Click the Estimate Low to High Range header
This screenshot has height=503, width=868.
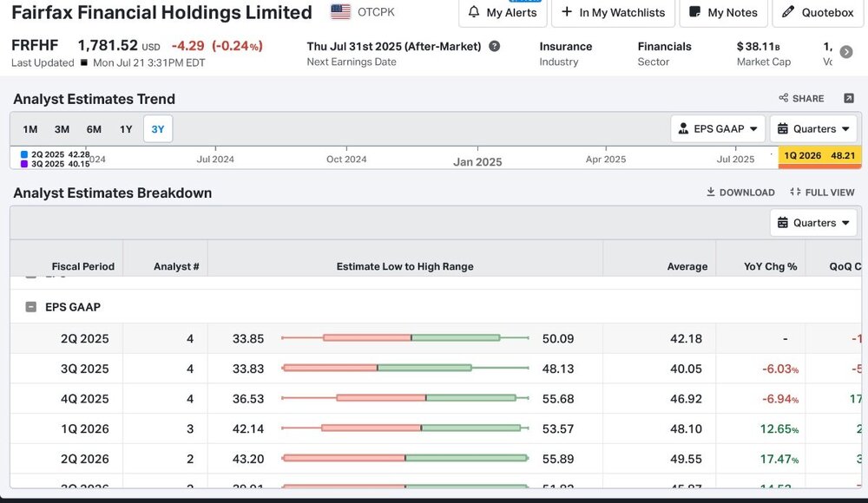click(404, 266)
